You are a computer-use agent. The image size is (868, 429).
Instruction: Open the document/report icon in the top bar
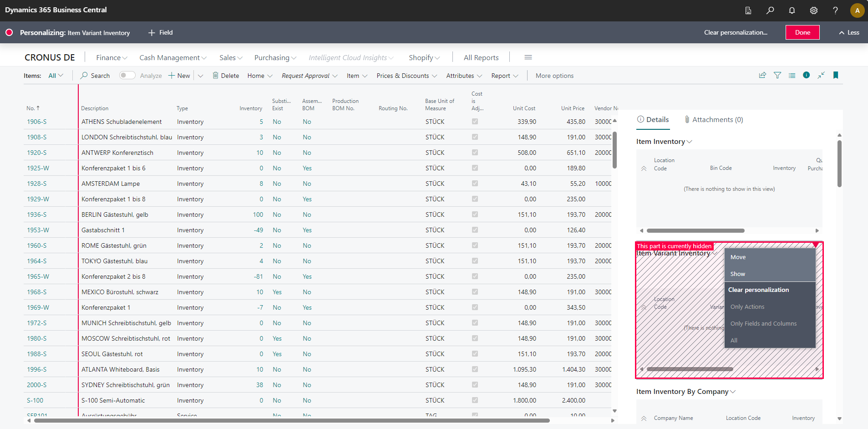point(748,10)
